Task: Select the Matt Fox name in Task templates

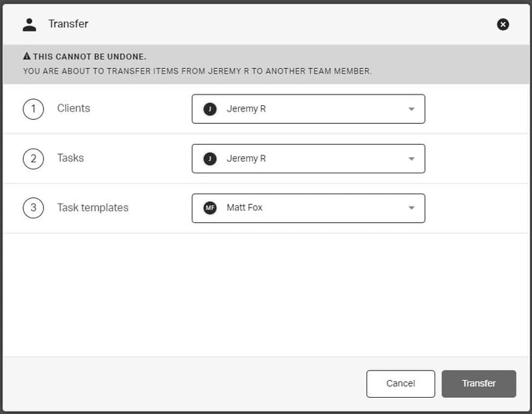Action: pyautogui.click(x=244, y=208)
